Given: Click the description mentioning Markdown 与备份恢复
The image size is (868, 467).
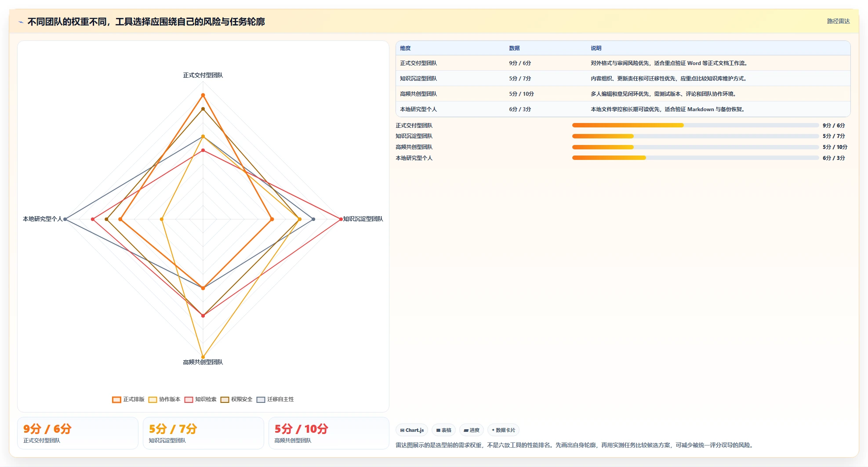Looking at the screenshot, I should (669, 109).
